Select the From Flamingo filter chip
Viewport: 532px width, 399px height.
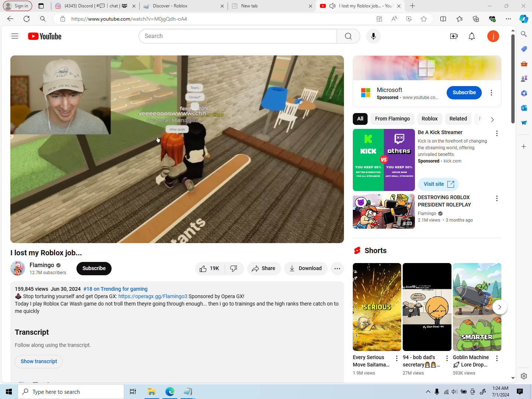(x=392, y=119)
